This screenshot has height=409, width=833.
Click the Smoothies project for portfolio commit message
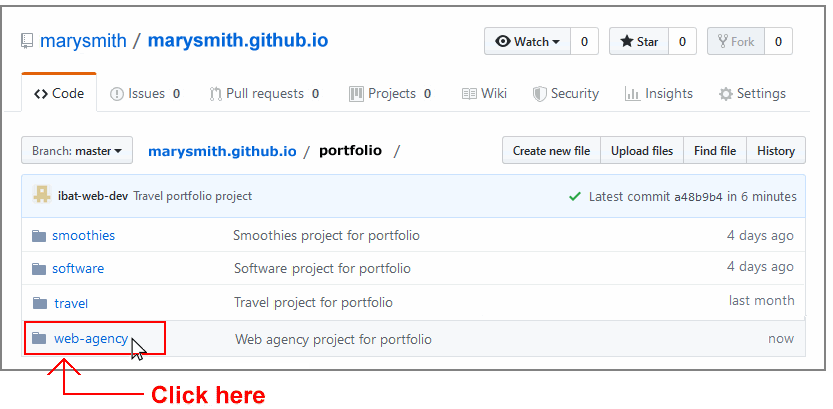pos(326,235)
